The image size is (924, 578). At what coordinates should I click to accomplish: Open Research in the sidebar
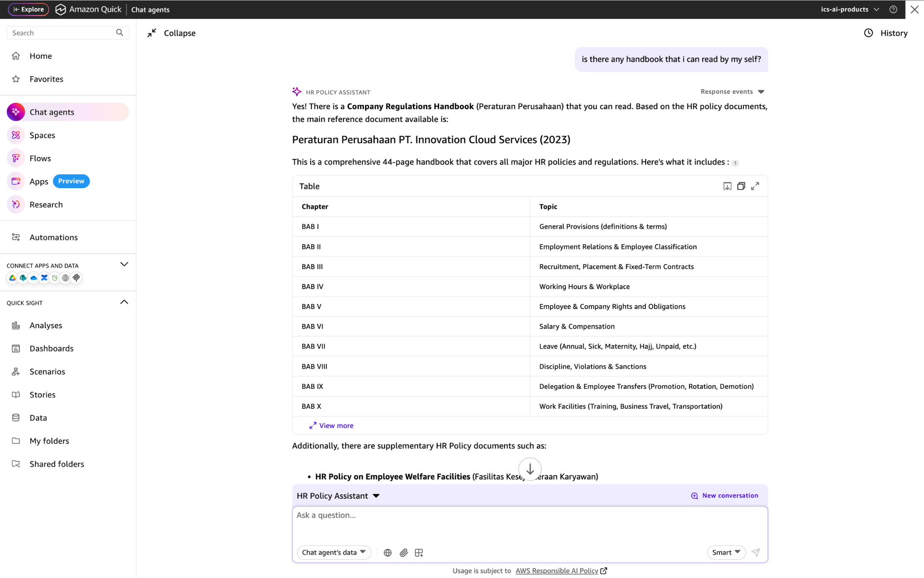coord(46,205)
